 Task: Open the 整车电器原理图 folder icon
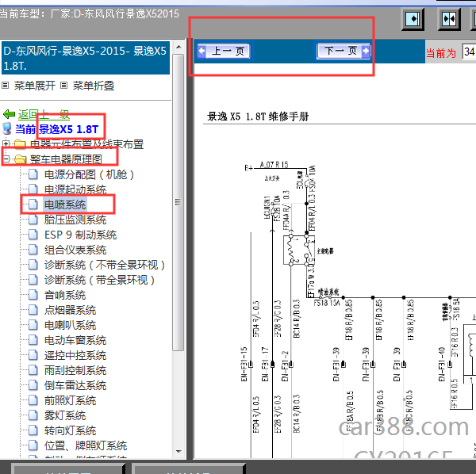[x=20, y=159]
